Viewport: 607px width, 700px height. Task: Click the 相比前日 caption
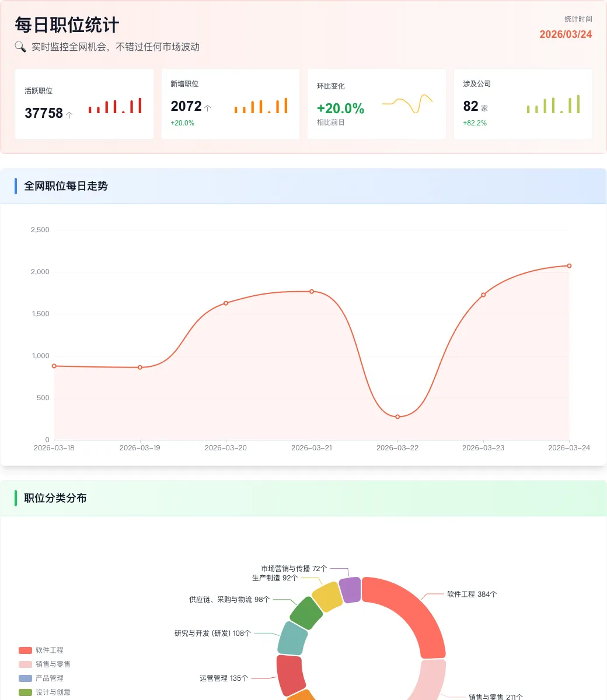tap(331, 123)
